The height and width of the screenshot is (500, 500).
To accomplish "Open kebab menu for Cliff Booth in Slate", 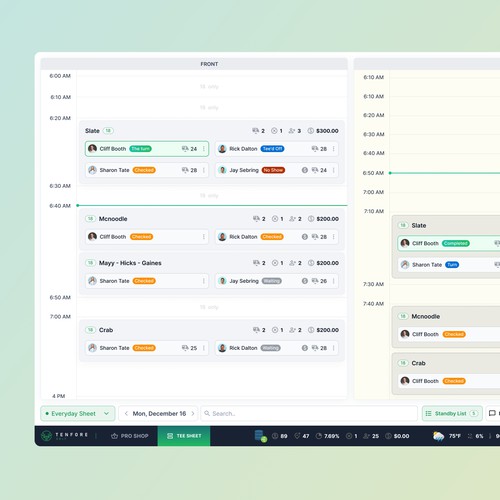I will pos(204,149).
